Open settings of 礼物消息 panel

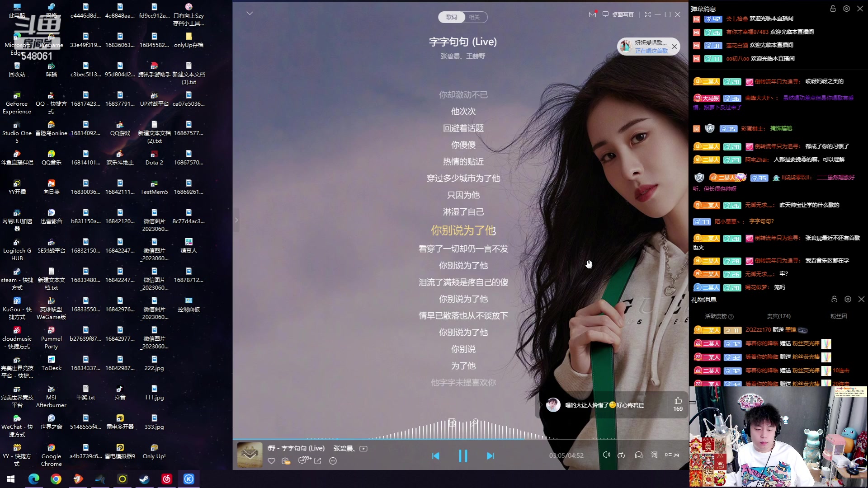click(848, 299)
